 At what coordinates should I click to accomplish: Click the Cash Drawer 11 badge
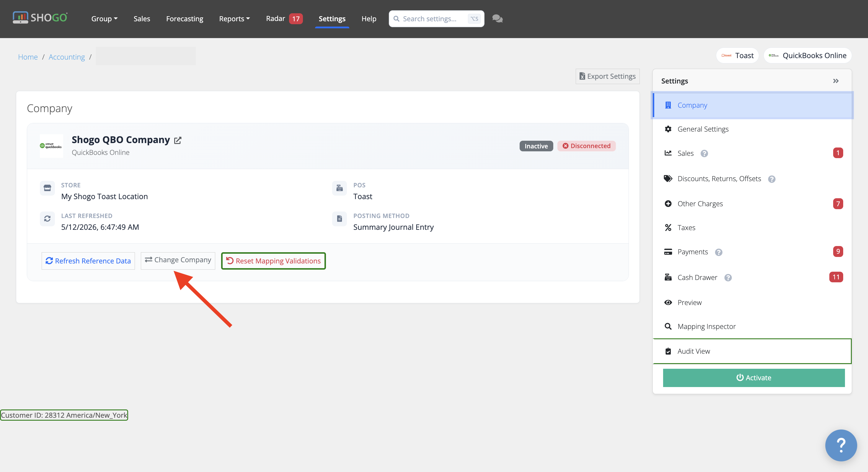tap(836, 277)
